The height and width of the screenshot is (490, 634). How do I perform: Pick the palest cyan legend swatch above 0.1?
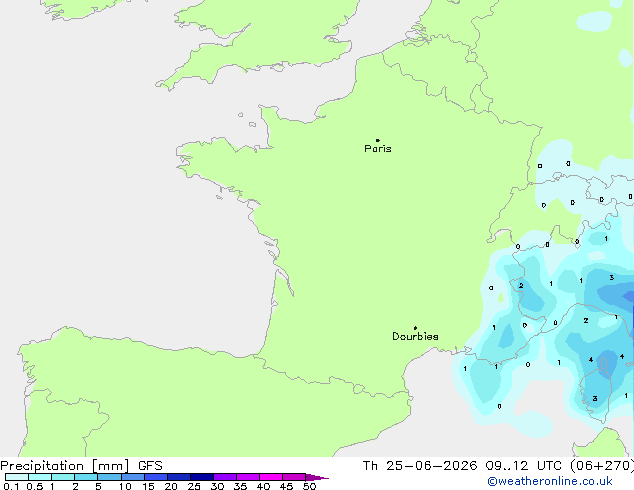[17, 477]
